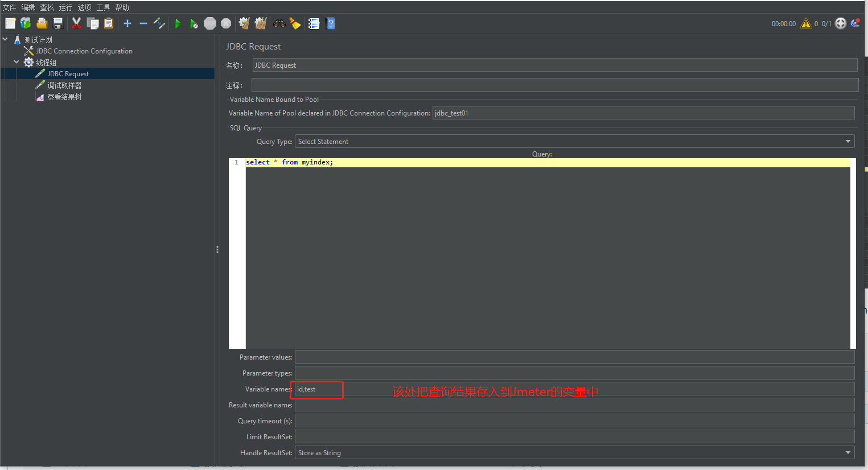Save the test plan with floppy icon
Viewport: 868px width, 470px height.
57,23
